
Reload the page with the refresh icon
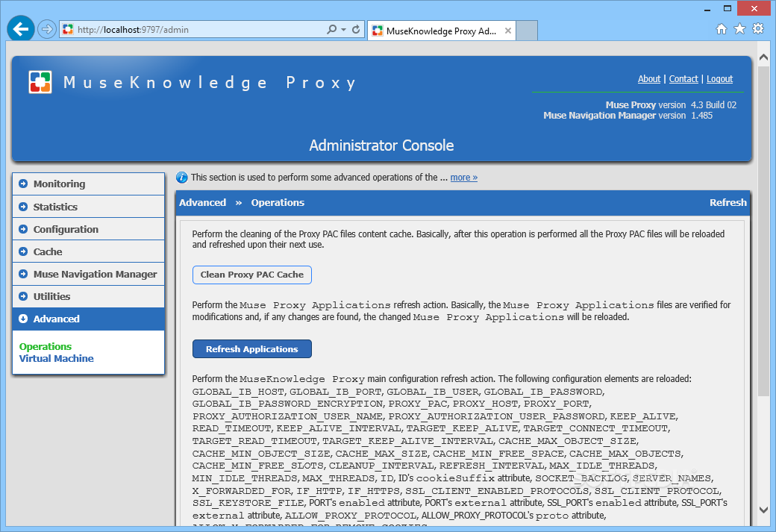pyautogui.click(x=356, y=30)
